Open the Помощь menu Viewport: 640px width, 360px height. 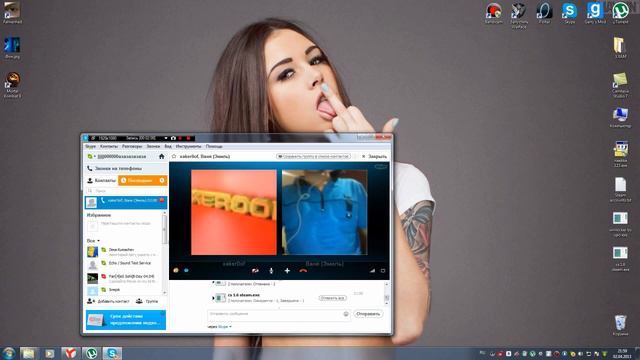pos(214,146)
